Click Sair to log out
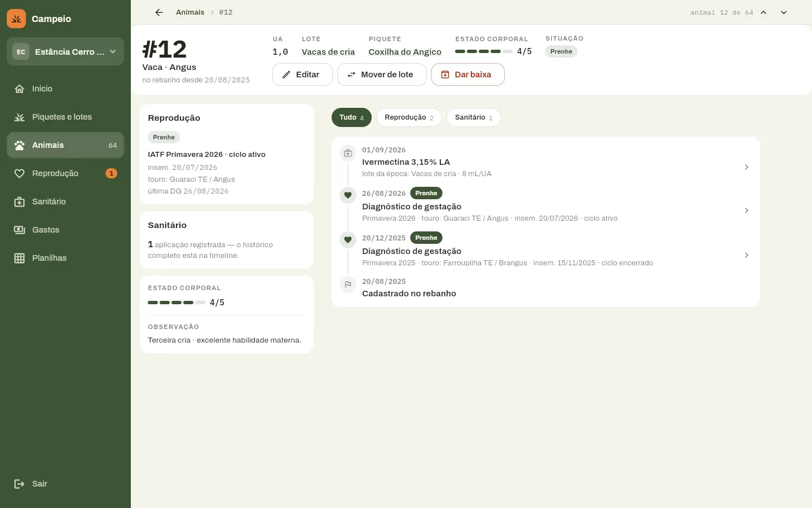The image size is (812, 508). 65,484
